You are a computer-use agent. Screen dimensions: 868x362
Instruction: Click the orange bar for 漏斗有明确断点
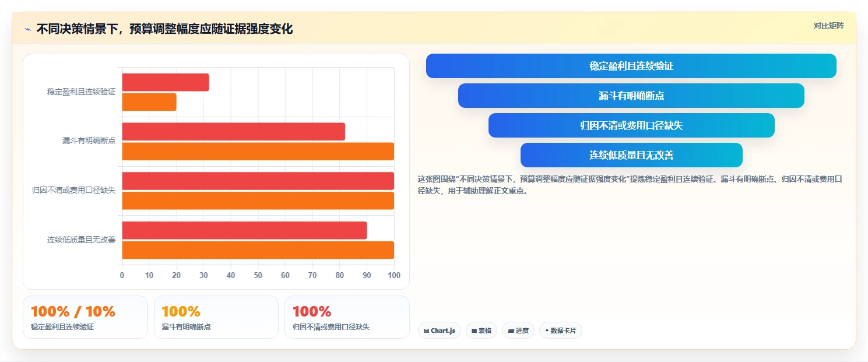coord(258,152)
